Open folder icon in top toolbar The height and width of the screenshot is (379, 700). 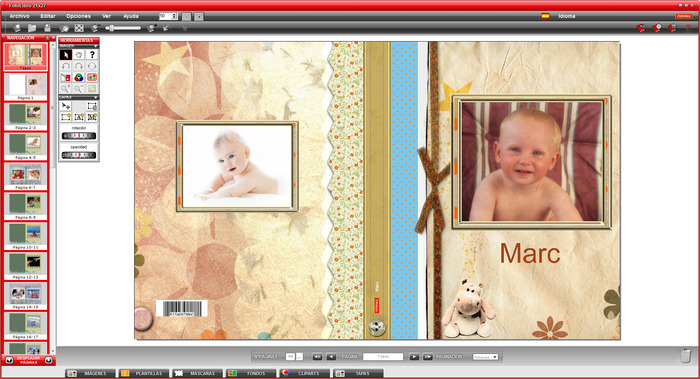tap(32, 28)
